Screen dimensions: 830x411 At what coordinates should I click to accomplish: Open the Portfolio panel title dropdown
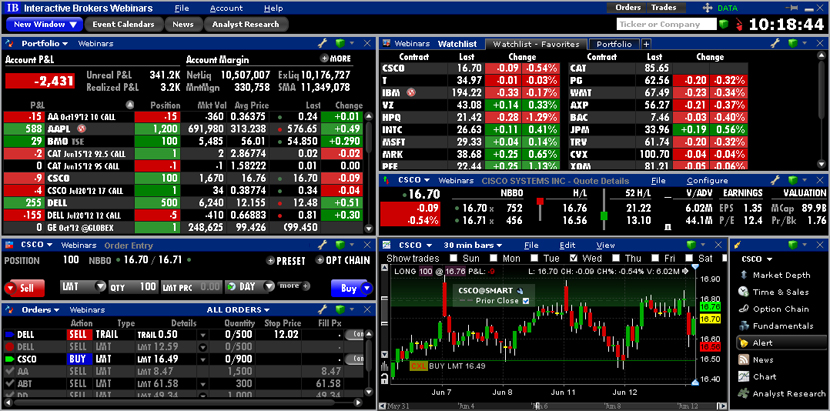pos(45,43)
